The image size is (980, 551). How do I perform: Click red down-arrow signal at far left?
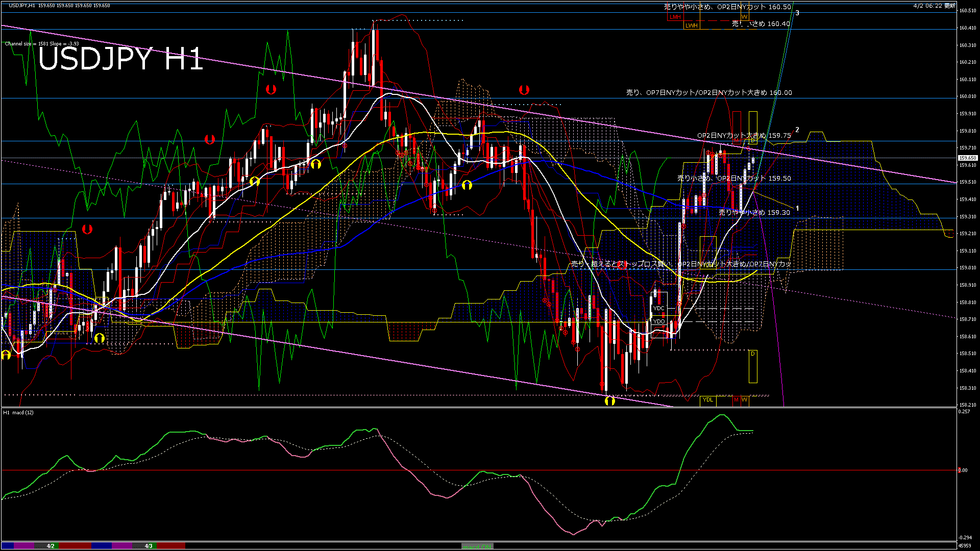pos(87,229)
